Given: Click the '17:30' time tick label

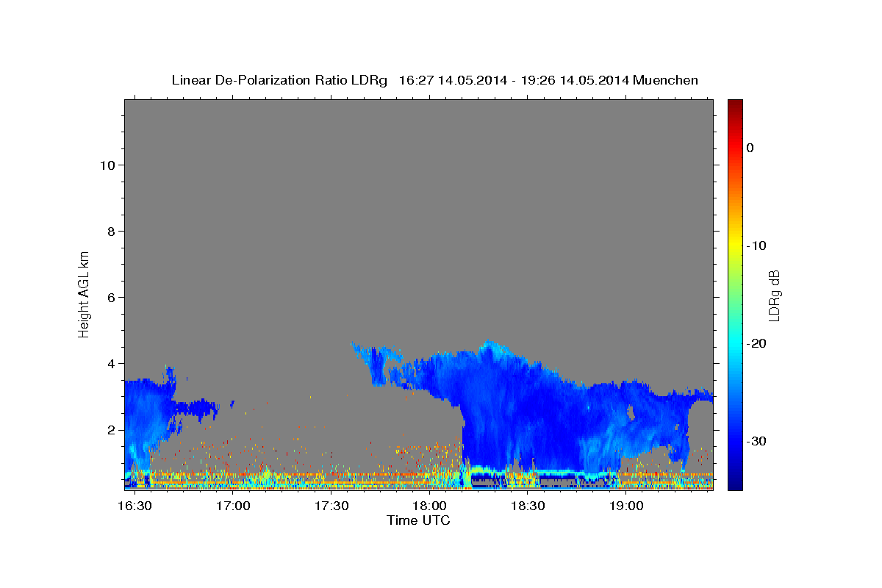Looking at the screenshot, I should (x=331, y=506).
